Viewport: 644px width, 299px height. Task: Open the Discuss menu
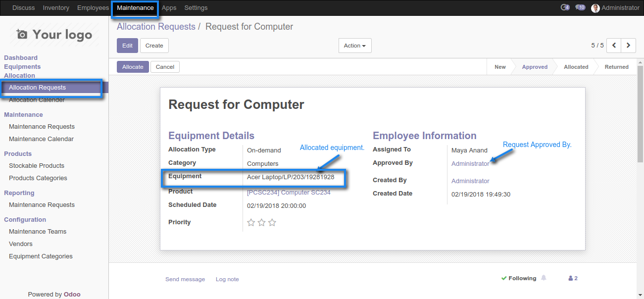(24, 8)
